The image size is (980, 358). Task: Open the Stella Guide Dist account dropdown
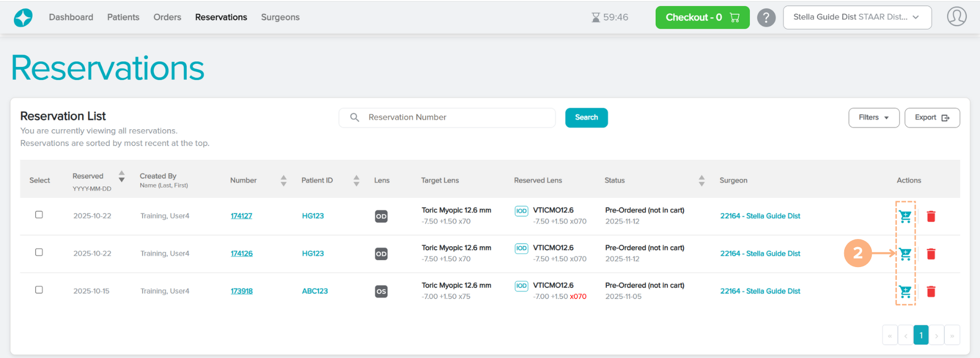coord(856,17)
